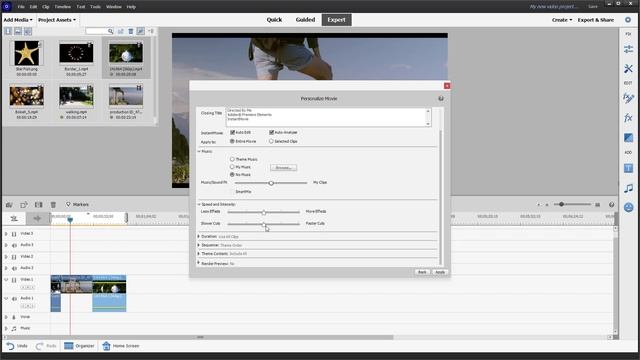
Task: Adjust the timeline zoom slider
Action: [x=571, y=204]
